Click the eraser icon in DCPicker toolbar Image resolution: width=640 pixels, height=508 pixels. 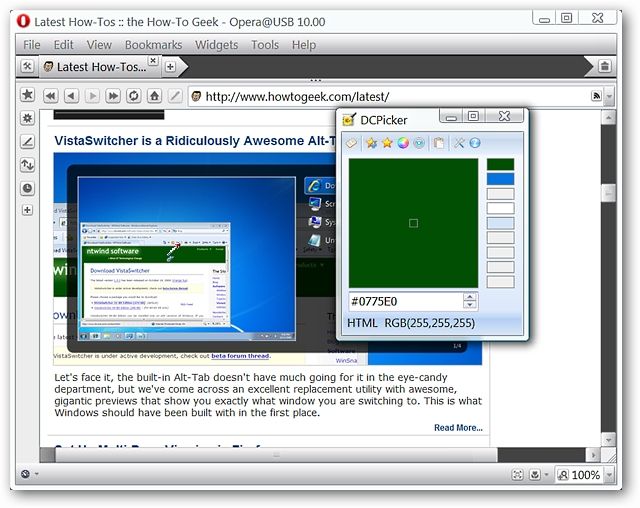tap(351, 143)
